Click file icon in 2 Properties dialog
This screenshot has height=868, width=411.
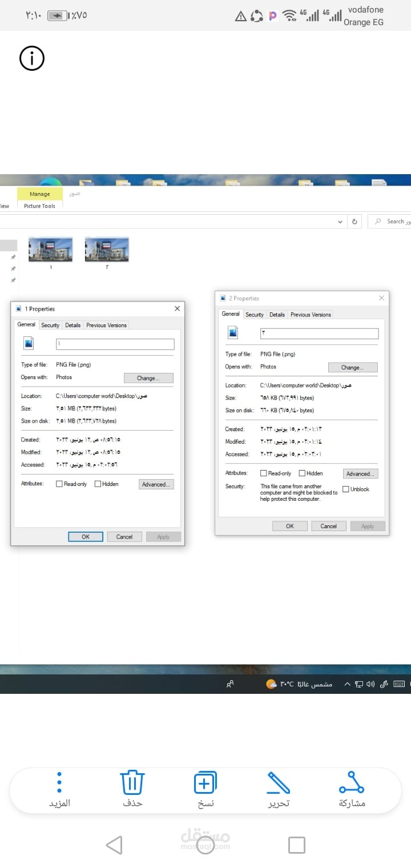click(x=233, y=332)
